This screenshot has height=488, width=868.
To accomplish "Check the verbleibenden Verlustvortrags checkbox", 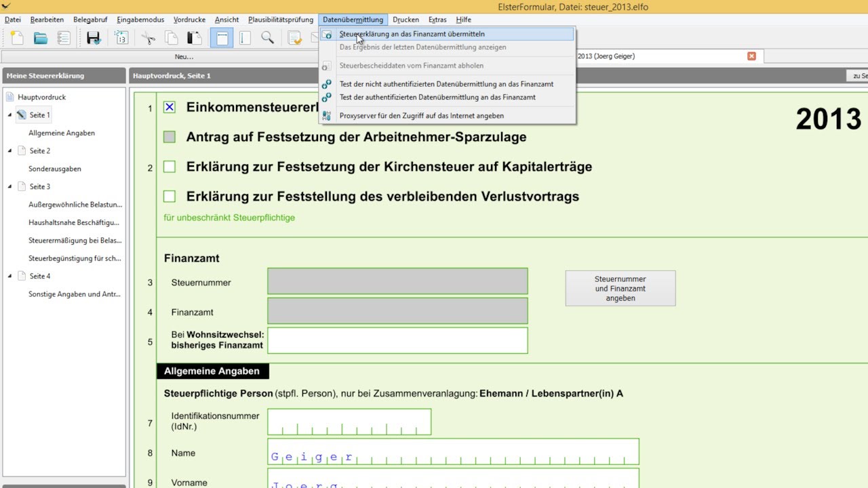I will (x=170, y=197).
